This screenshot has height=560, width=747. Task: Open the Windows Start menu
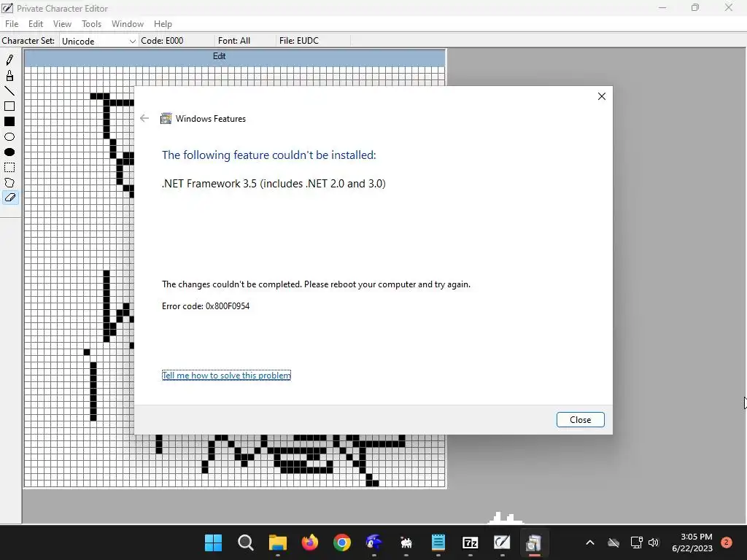pos(213,542)
